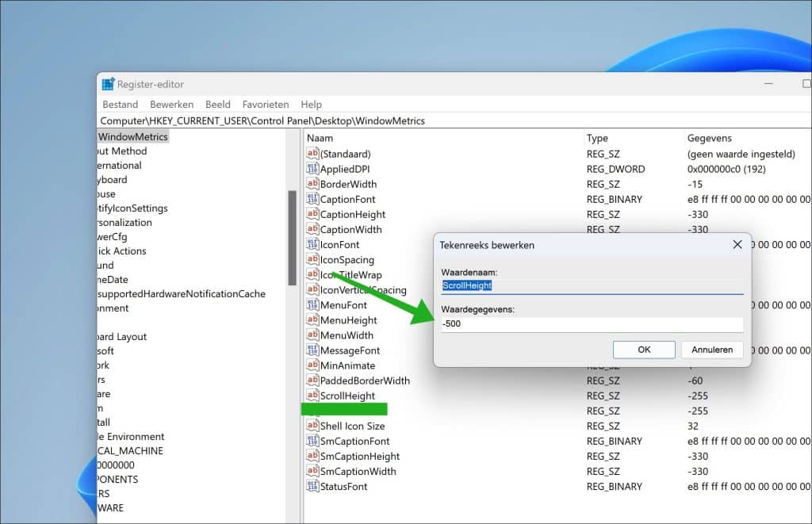Click the registry path address bar
812x524 pixels.
click(454, 120)
